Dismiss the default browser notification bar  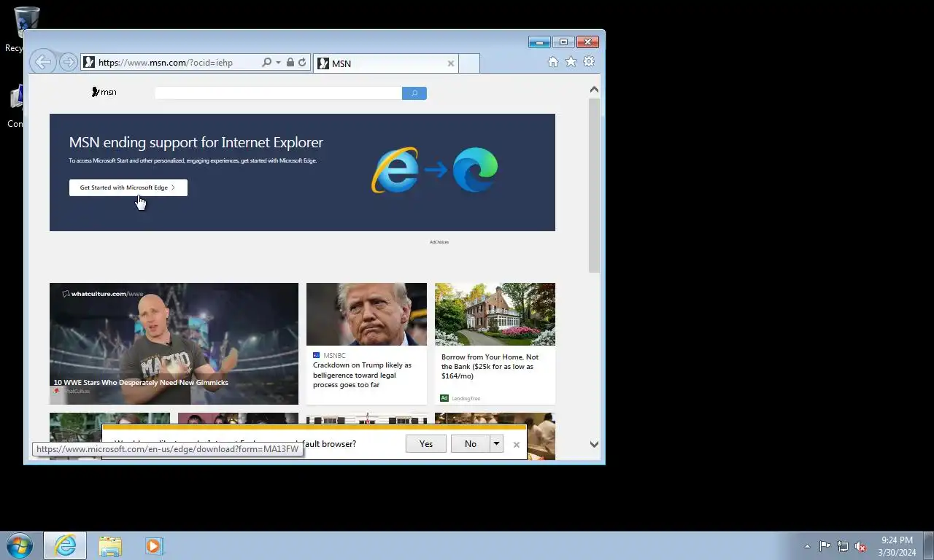(x=517, y=444)
